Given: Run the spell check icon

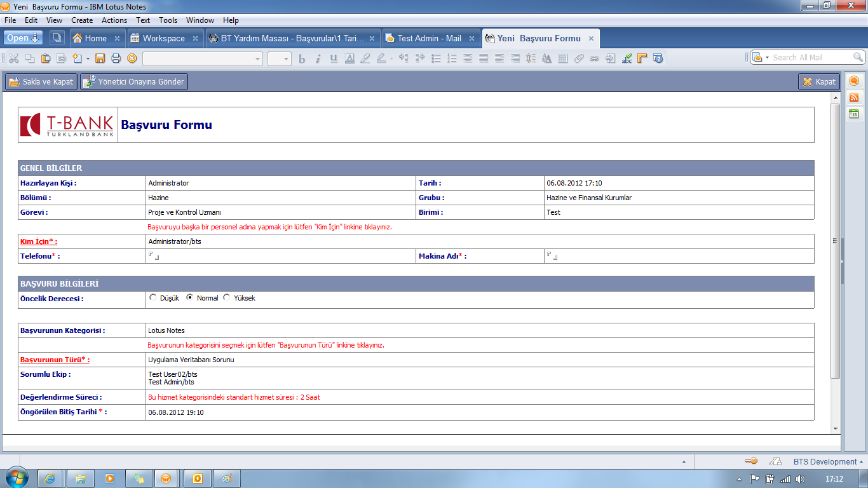Looking at the screenshot, I should (x=627, y=58).
